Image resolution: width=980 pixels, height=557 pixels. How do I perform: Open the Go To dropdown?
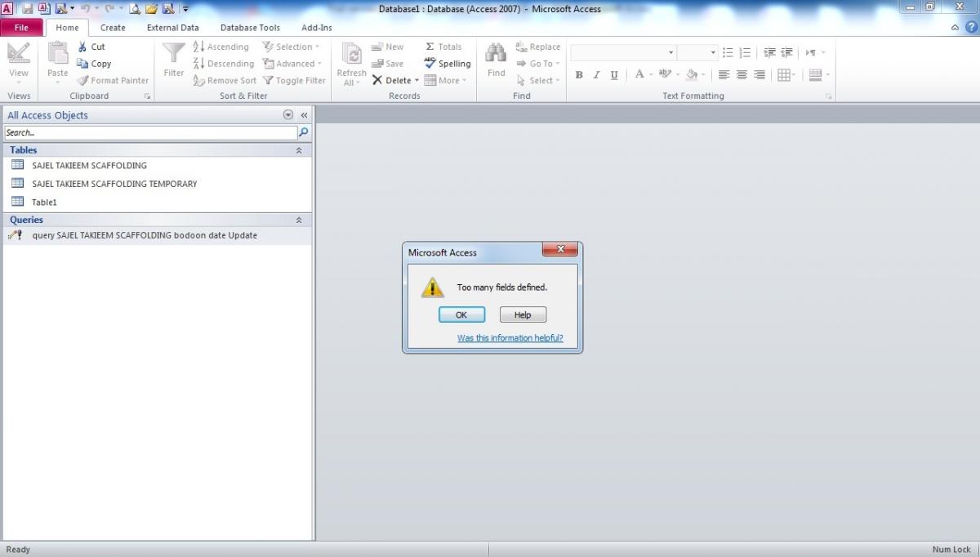point(538,64)
